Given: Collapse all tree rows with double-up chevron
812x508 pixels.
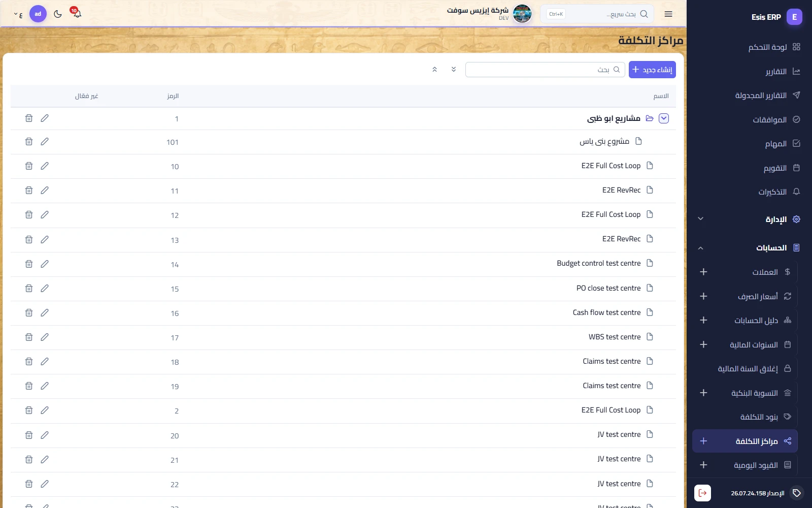Looking at the screenshot, I should [x=434, y=70].
